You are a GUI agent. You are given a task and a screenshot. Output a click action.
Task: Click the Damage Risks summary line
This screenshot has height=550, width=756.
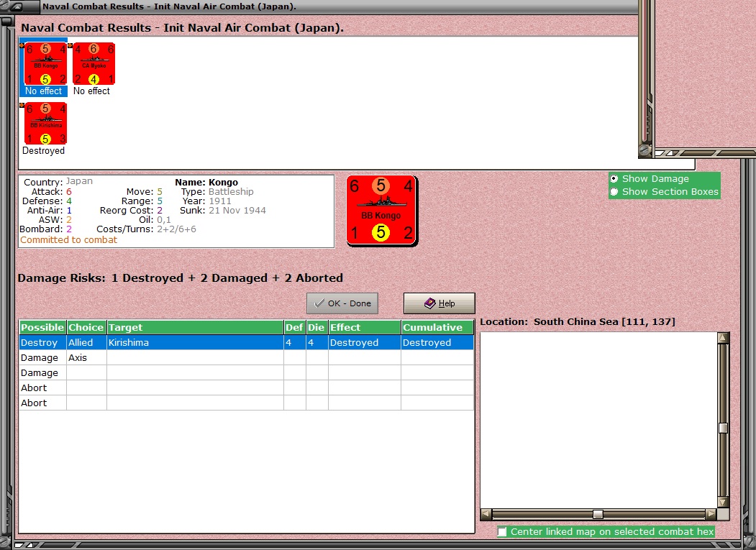[x=181, y=278]
